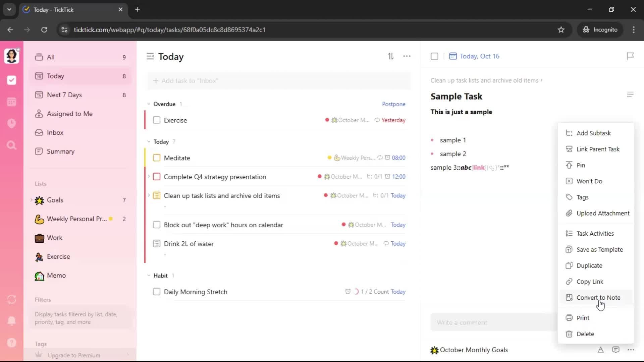Image resolution: width=644 pixels, height=362 pixels.
Task: Click the Postpone link for overdue tasks
Action: point(393,104)
